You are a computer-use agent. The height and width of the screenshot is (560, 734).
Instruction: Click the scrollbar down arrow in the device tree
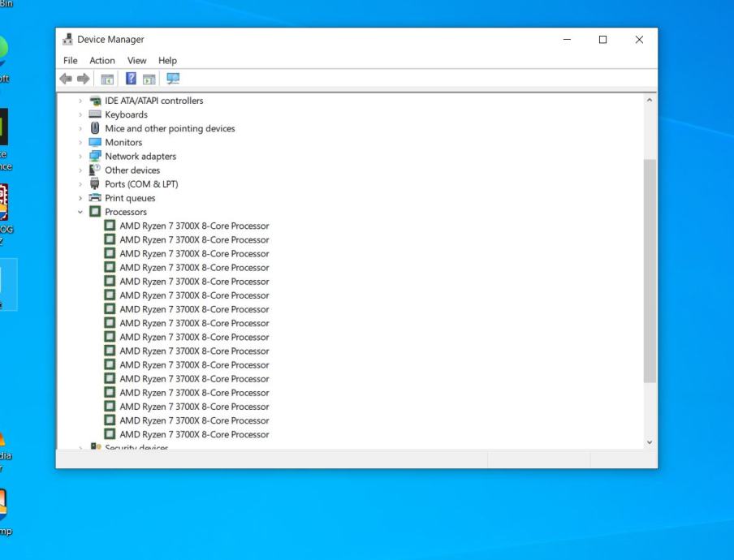click(x=650, y=442)
